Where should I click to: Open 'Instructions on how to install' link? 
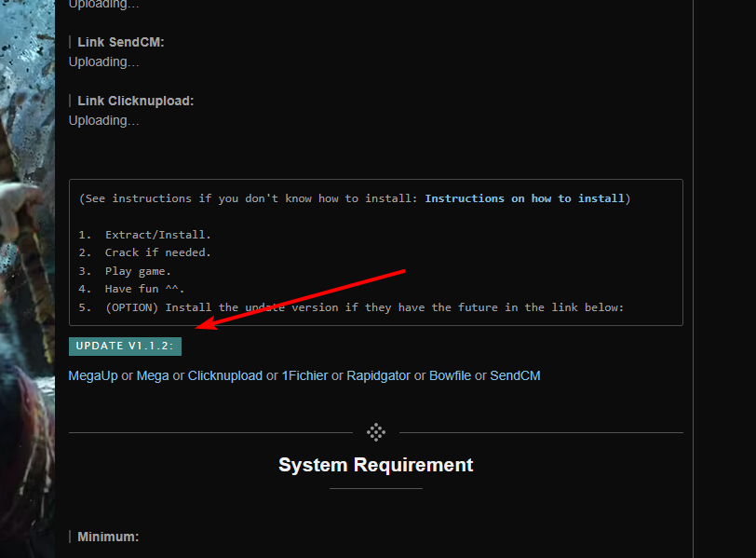(524, 198)
